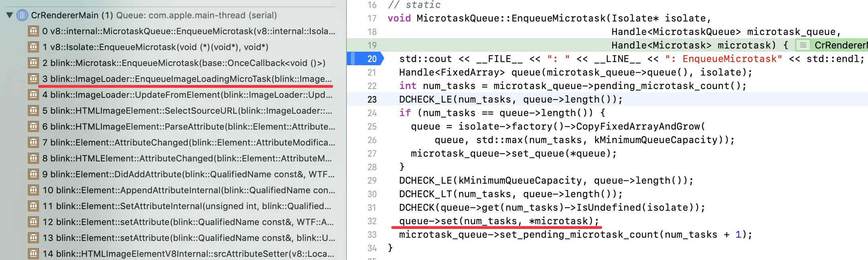Click the '// static' comment on line 16
Screen dimensions: 868x260
[414, 5]
